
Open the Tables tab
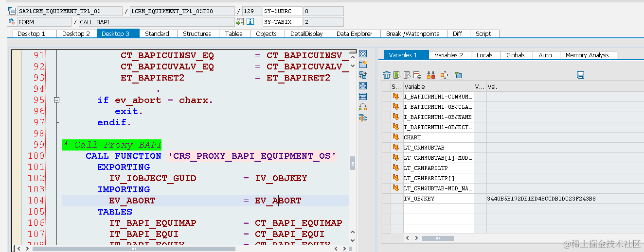(x=233, y=34)
